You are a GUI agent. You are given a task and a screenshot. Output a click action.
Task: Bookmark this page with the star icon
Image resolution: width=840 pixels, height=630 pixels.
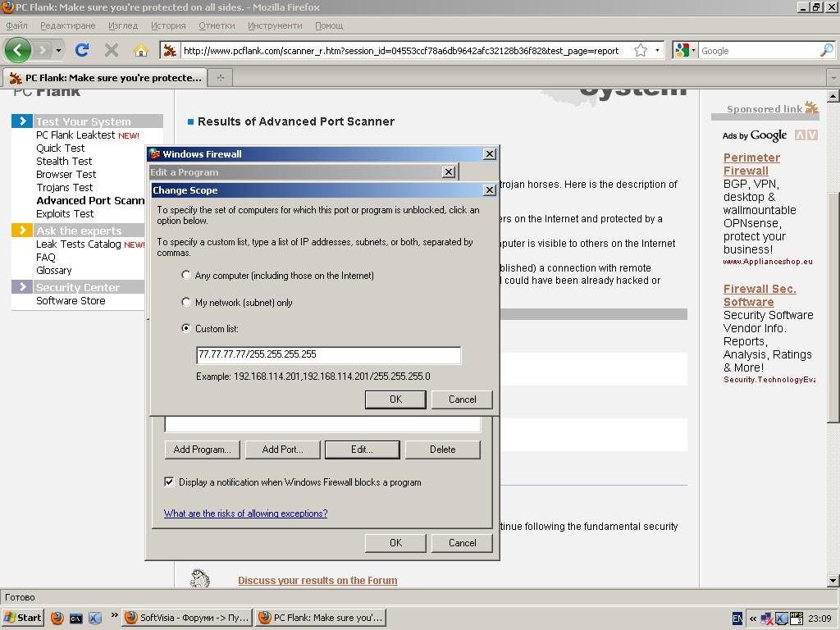(x=640, y=50)
